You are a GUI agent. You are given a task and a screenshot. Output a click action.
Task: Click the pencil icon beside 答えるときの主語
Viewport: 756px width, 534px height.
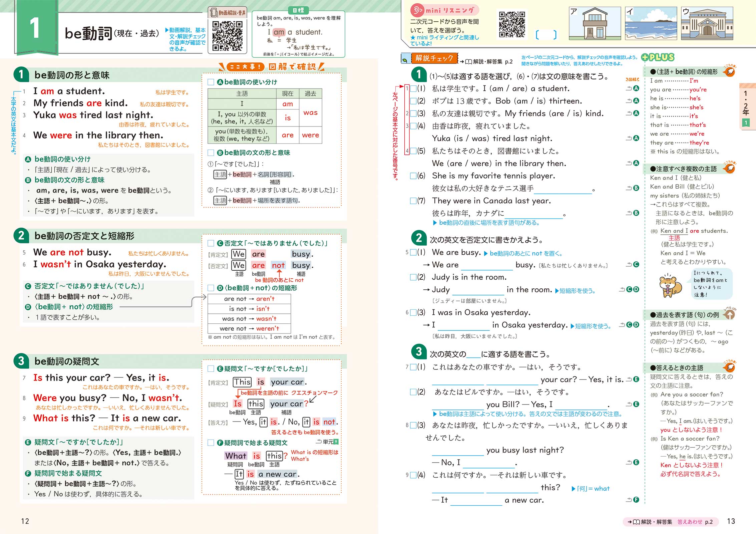coord(730,367)
